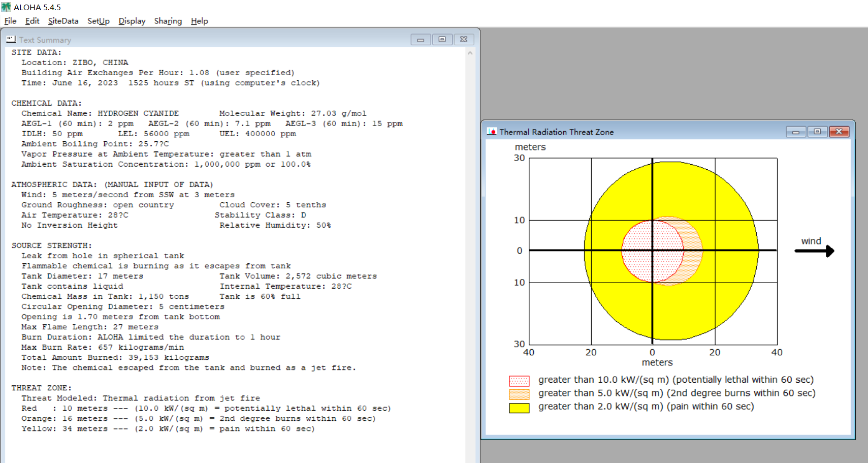Click the "CHEMICAL DATA:" heading
Image resolution: width=868 pixels, height=463 pixels.
(x=47, y=103)
